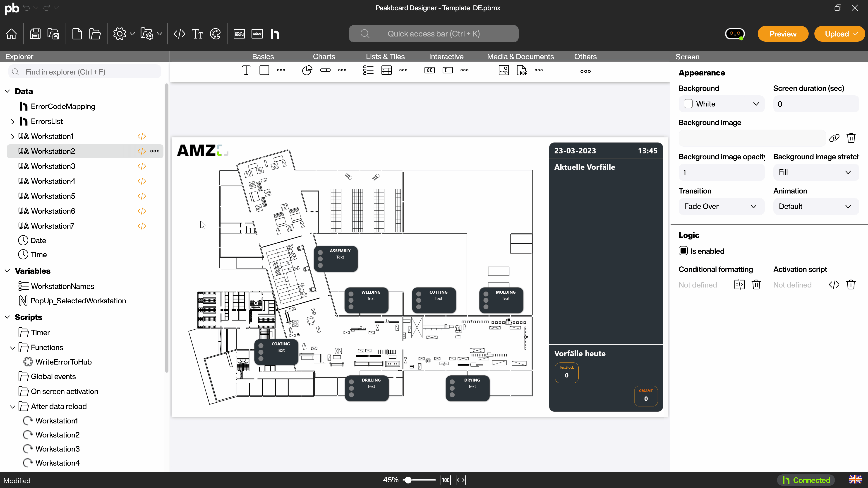The image size is (868, 488).
Task: Link a background image with chain icon
Action: click(834, 138)
